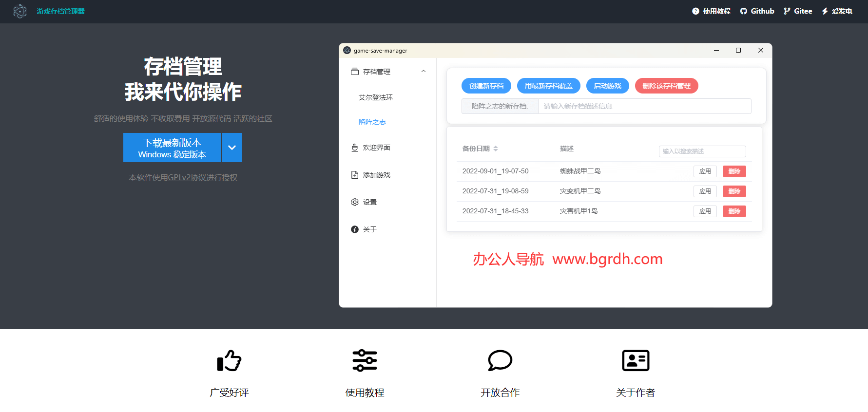
Task: Open 关于 via the info icon
Action: pyautogui.click(x=355, y=229)
